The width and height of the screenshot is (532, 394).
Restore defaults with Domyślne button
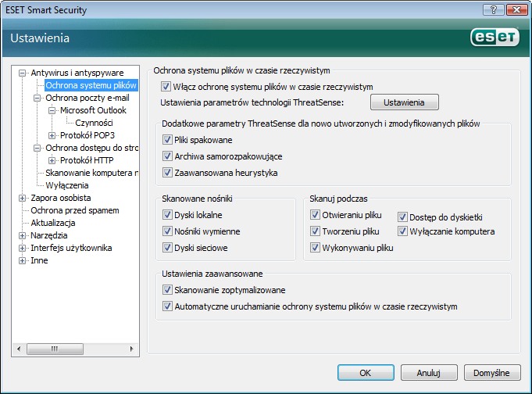492,373
